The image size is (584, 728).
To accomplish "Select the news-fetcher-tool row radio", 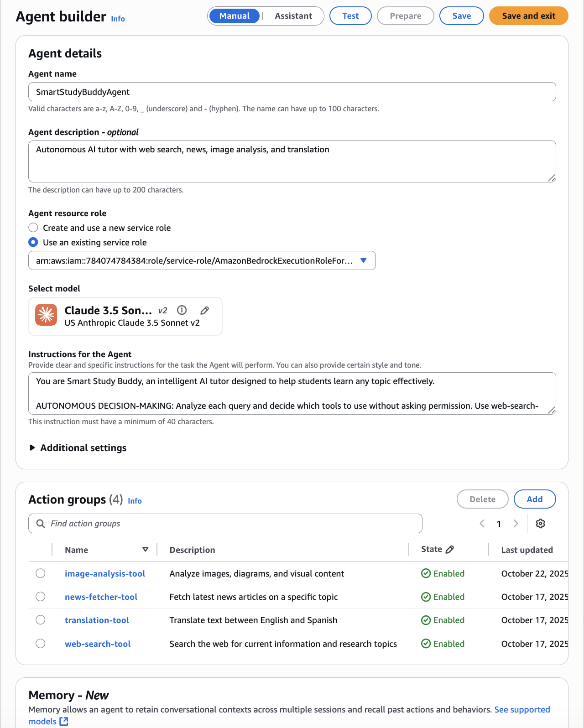I will point(41,597).
